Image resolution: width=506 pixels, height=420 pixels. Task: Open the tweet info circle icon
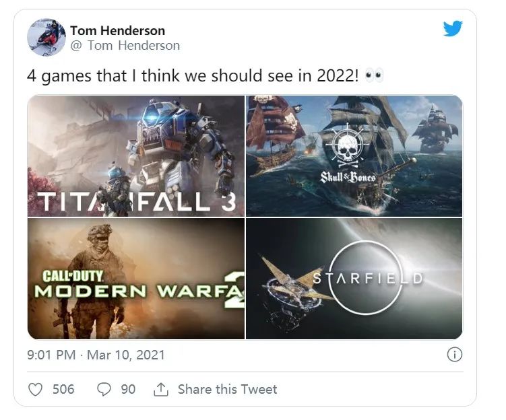pos(454,355)
